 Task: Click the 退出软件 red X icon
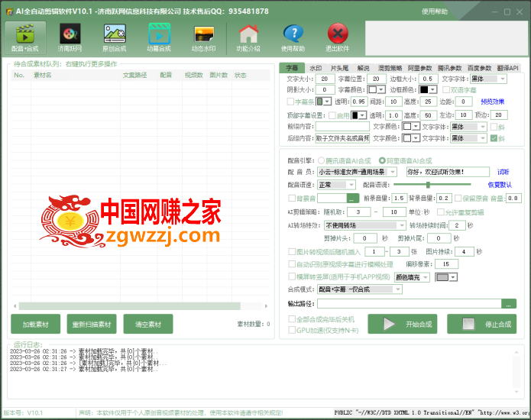click(x=338, y=37)
